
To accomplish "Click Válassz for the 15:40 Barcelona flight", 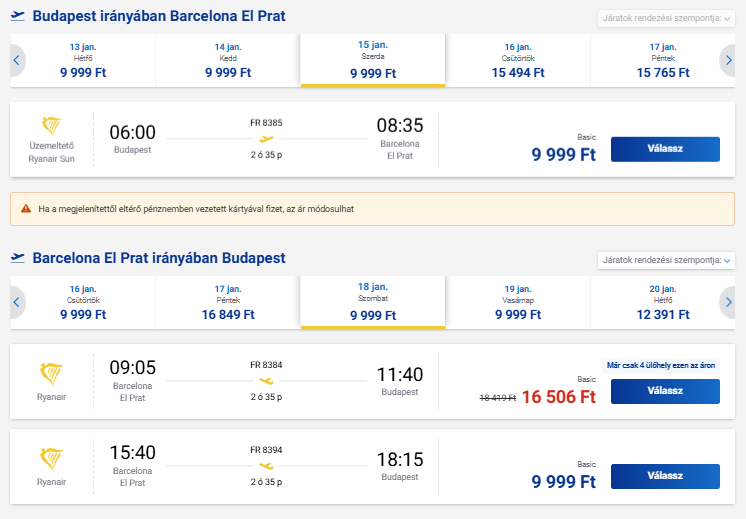I will pyautogui.click(x=665, y=476).
